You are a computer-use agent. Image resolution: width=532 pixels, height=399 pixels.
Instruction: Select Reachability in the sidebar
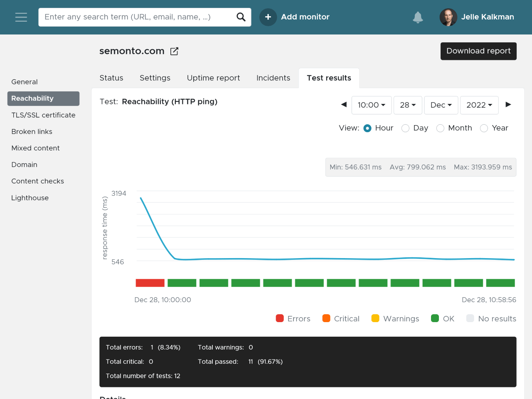point(43,99)
